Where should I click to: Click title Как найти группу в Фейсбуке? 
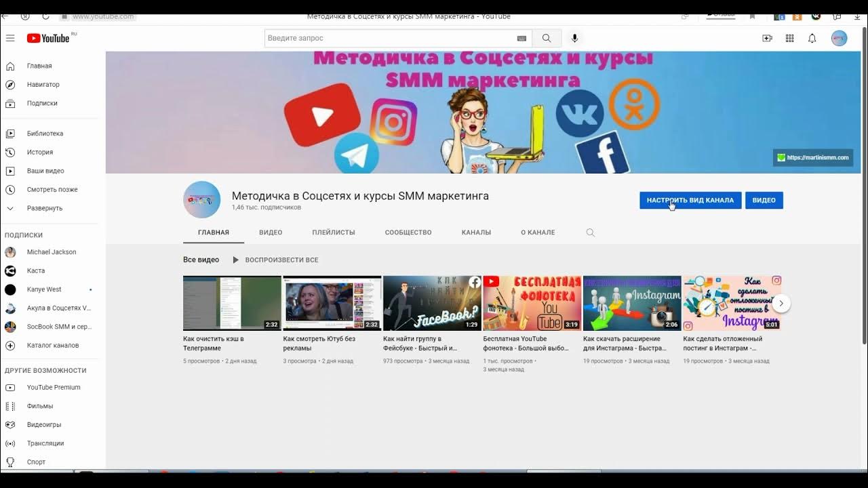coord(420,344)
